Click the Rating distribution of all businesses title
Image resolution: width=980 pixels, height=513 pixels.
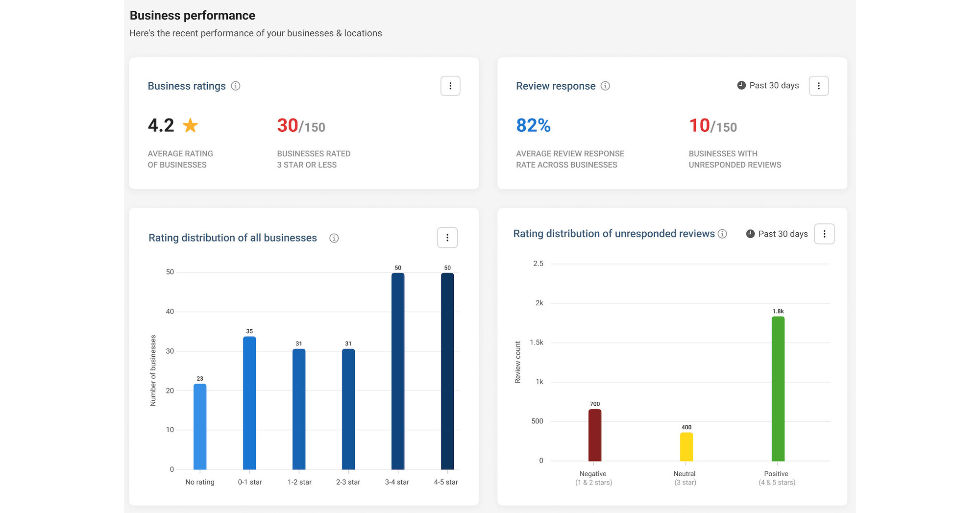tap(233, 238)
